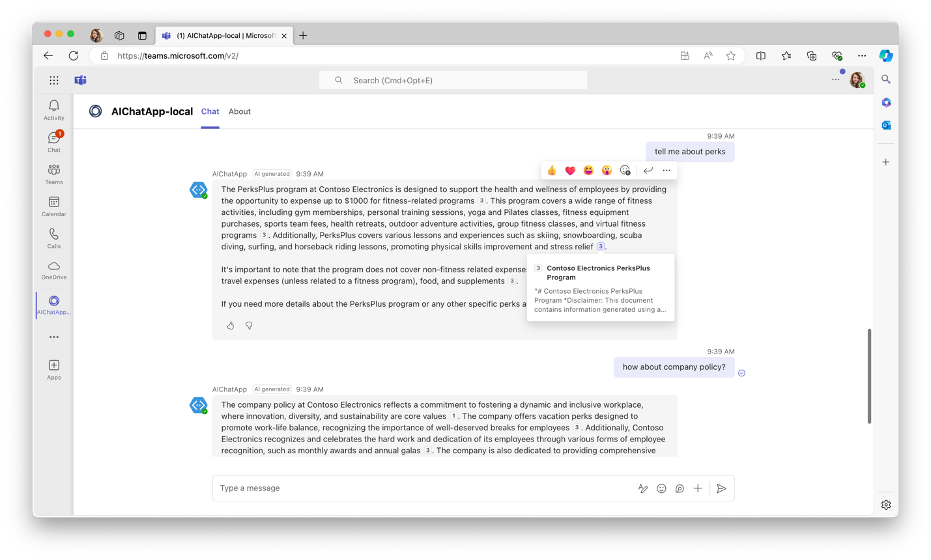Open the Calendar view
931x560 pixels.
(54, 206)
